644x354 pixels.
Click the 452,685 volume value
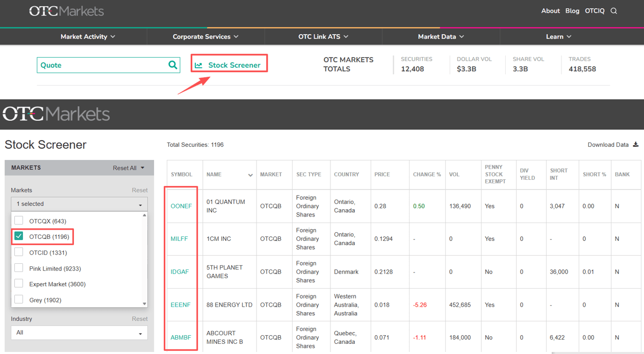(x=460, y=305)
